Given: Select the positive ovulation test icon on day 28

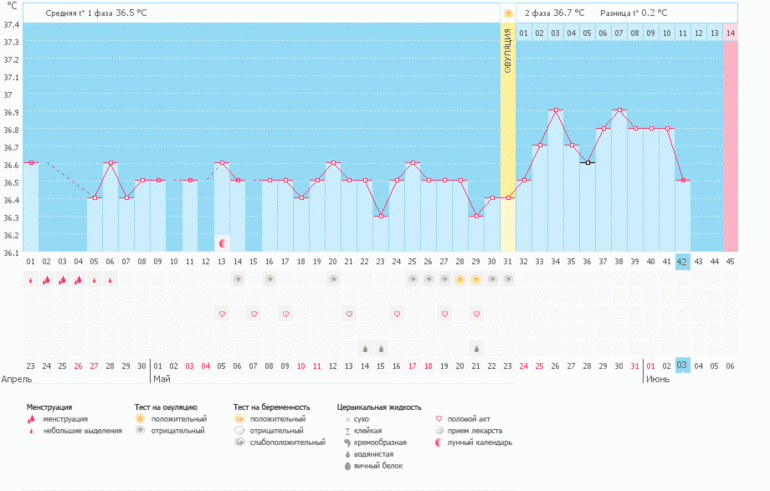Looking at the screenshot, I should pos(460,280).
